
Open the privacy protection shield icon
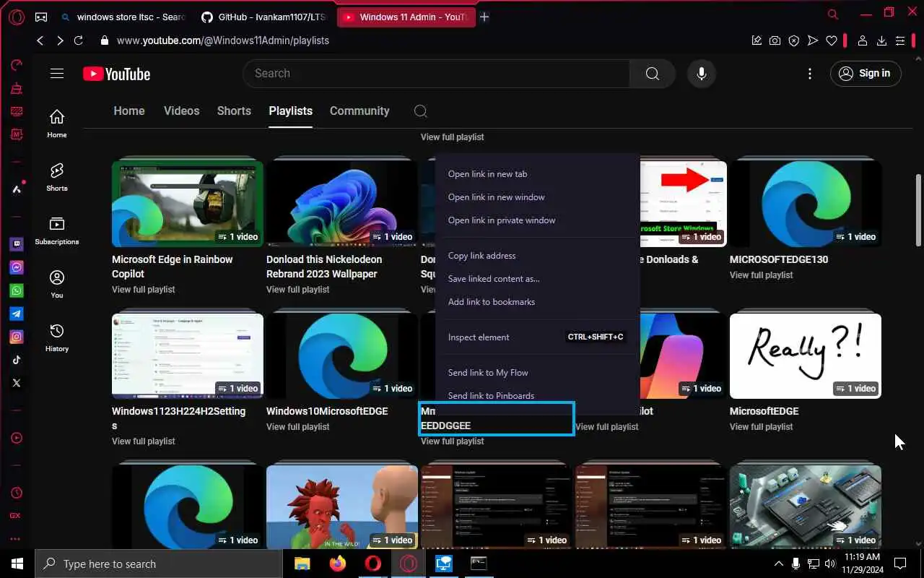pyautogui.click(x=794, y=40)
